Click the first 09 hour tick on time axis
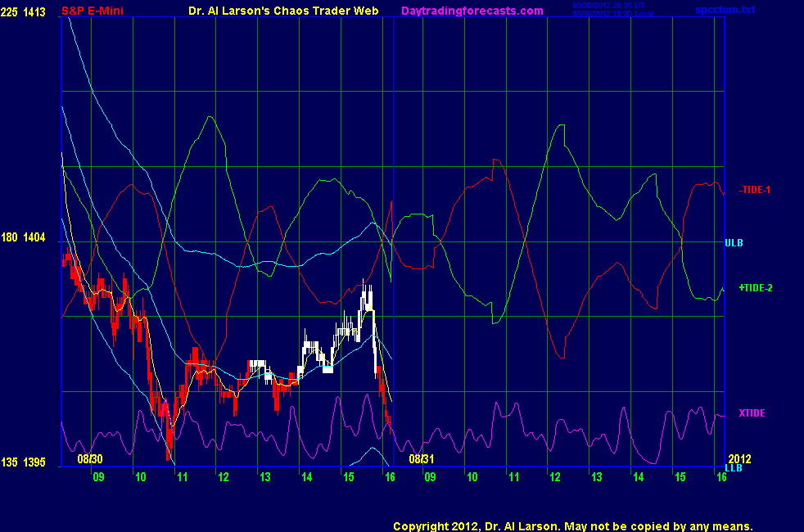Image resolution: width=804 pixels, height=532 pixels. pyautogui.click(x=99, y=477)
